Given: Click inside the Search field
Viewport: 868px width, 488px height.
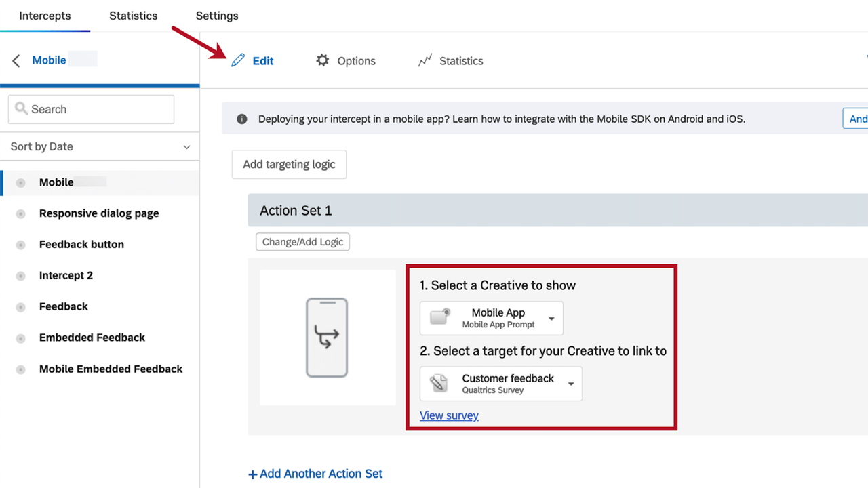Looking at the screenshot, I should (91, 109).
